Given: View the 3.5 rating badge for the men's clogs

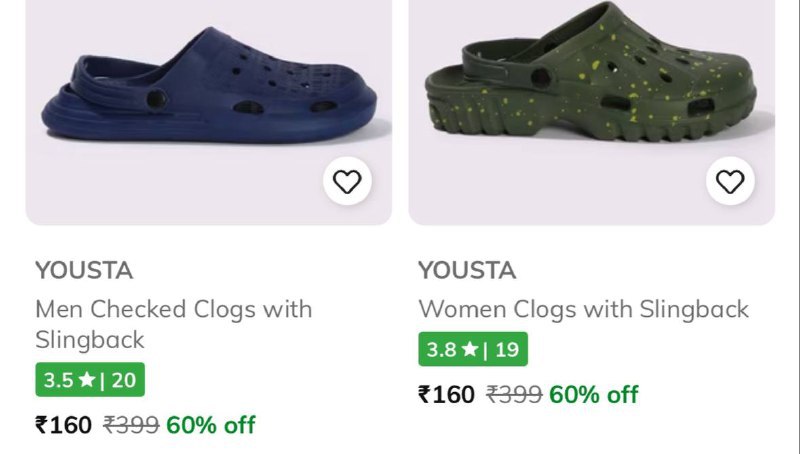Looking at the screenshot, I should 90,380.
